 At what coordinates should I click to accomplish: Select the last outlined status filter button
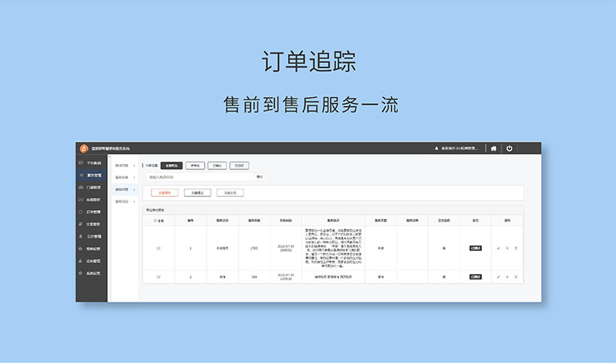click(x=239, y=165)
